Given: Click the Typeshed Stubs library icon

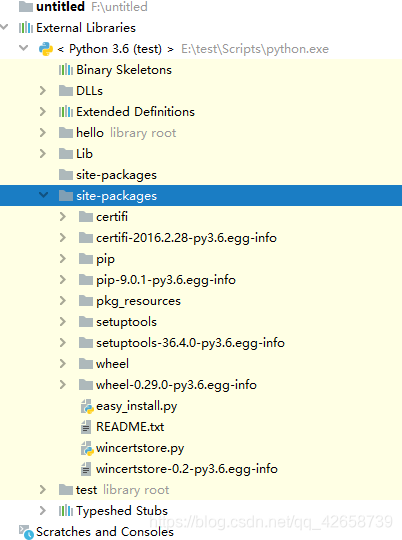Looking at the screenshot, I should (66, 511).
